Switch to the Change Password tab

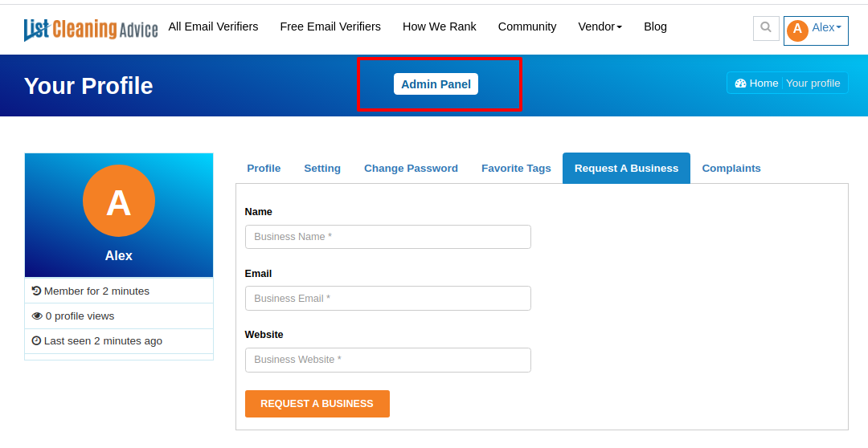411,168
